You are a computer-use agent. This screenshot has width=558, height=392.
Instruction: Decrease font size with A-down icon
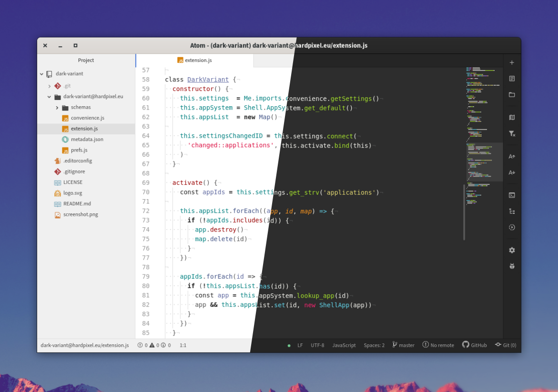point(512,172)
